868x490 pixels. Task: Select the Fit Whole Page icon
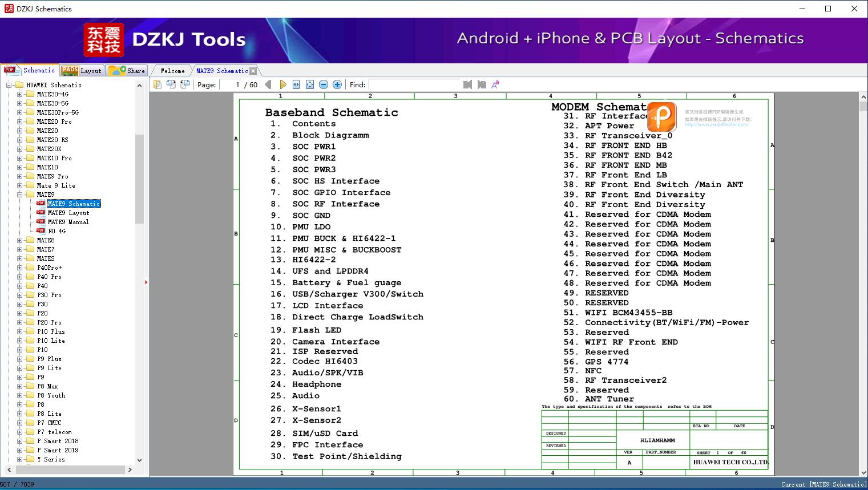coord(309,84)
